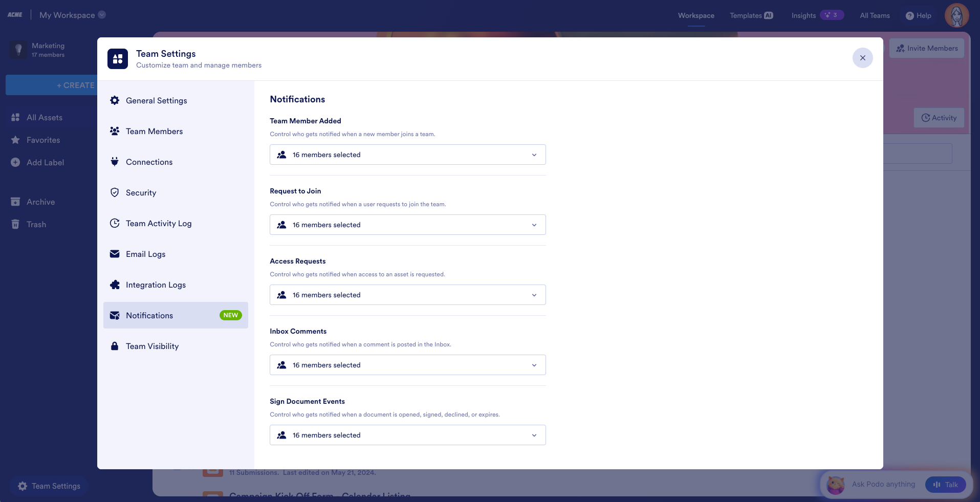Click the Team Members people icon

115,131
